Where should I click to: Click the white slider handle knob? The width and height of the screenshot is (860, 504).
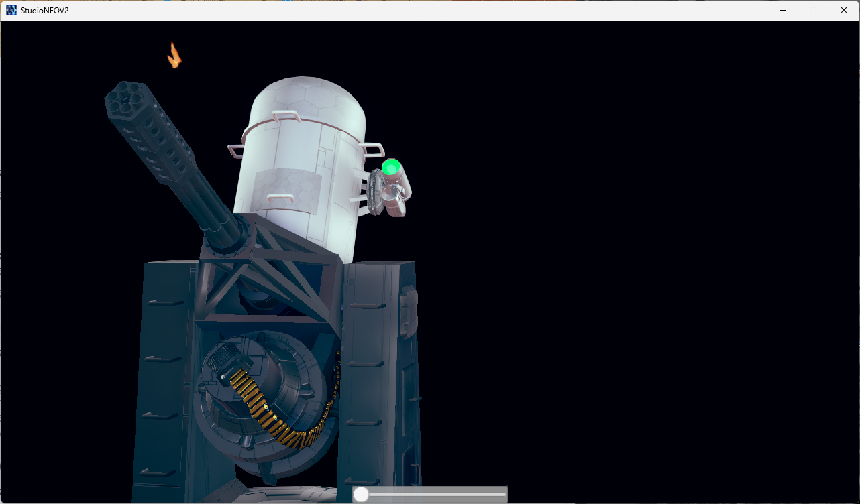(361, 495)
